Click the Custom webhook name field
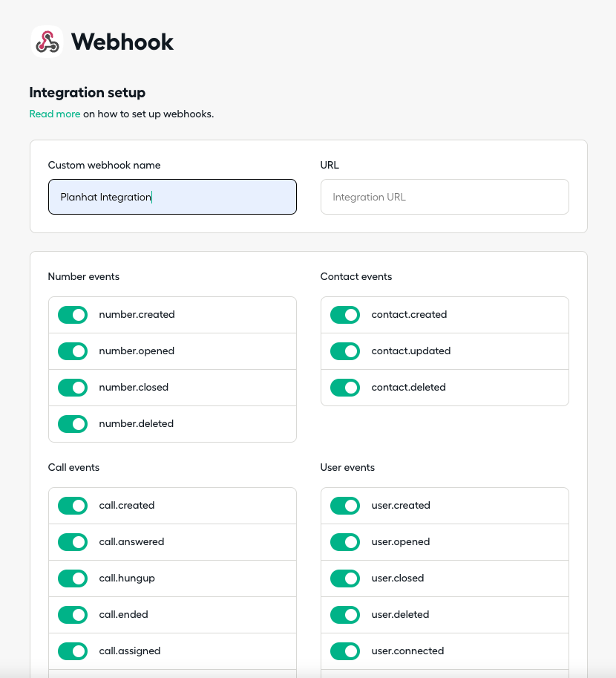Image resolution: width=616 pixels, height=678 pixels. click(x=172, y=197)
